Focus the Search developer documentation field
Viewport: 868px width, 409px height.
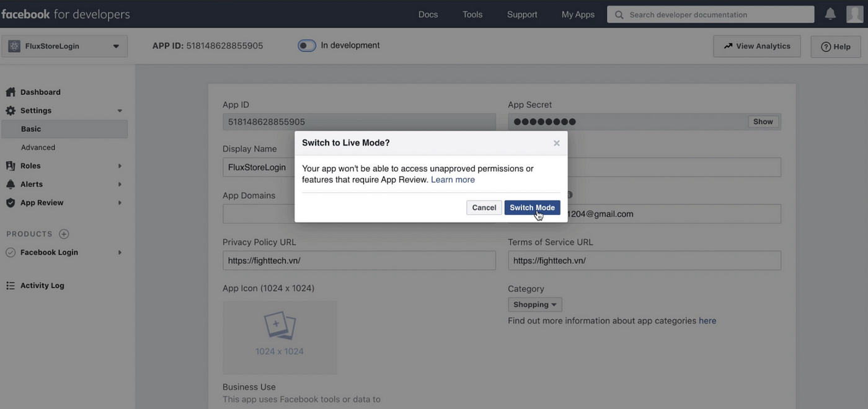click(711, 14)
